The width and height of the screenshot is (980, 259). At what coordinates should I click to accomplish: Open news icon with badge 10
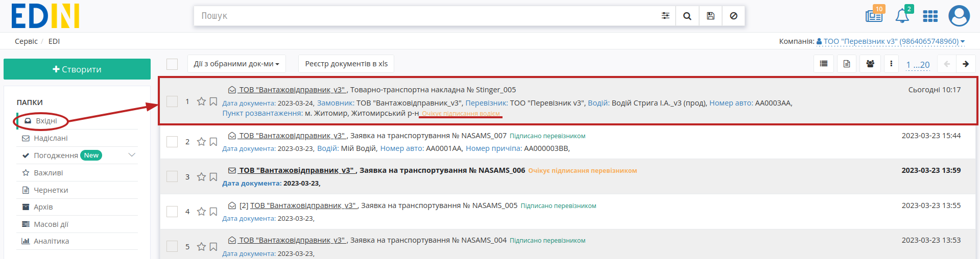(x=874, y=15)
